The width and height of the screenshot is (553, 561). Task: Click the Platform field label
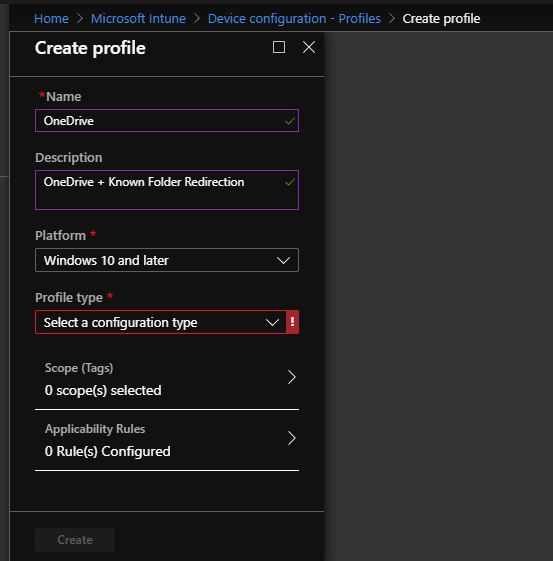click(60, 235)
